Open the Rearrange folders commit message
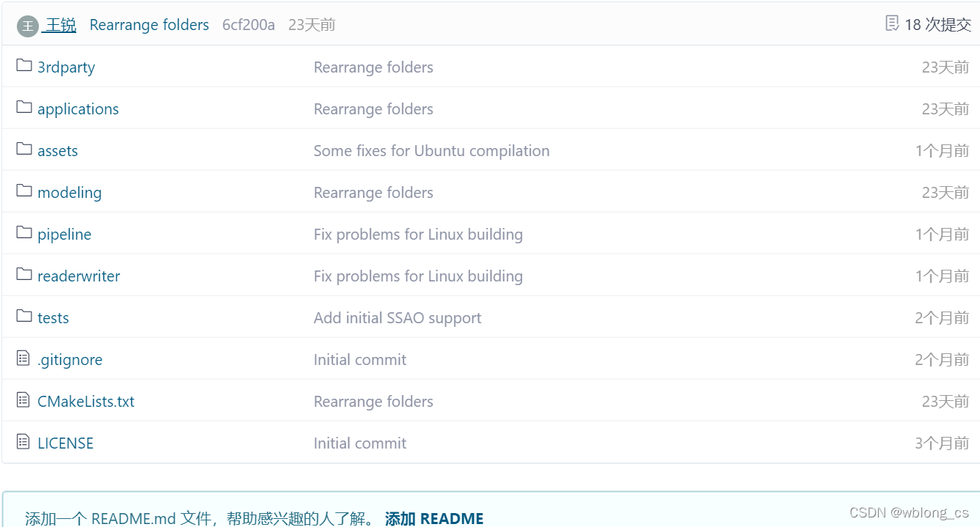Screen dimensions: 980x527 [149, 24]
